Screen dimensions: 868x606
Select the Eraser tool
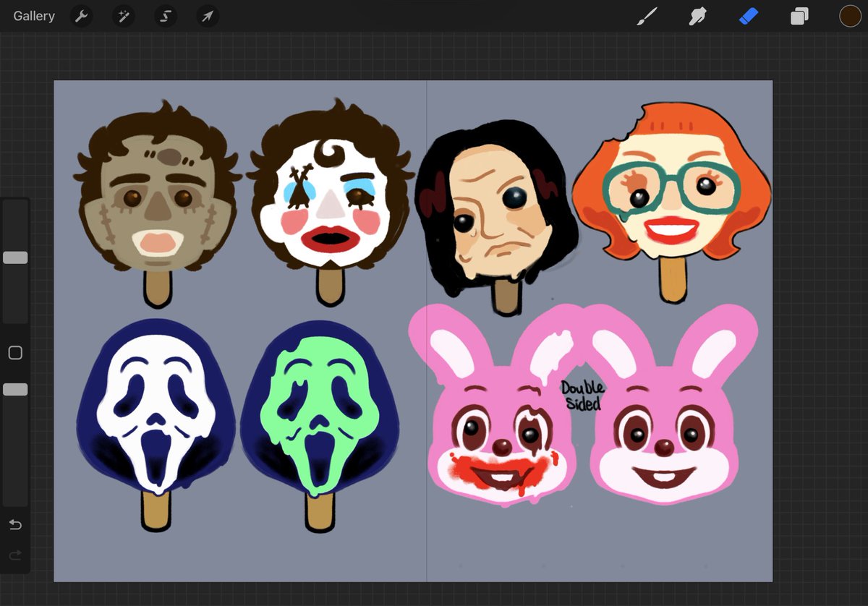coord(749,16)
